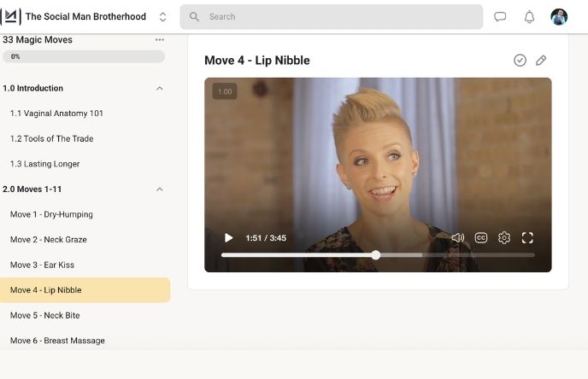Open the notifications bell
Screen dimensions: 588x379
tap(529, 17)
